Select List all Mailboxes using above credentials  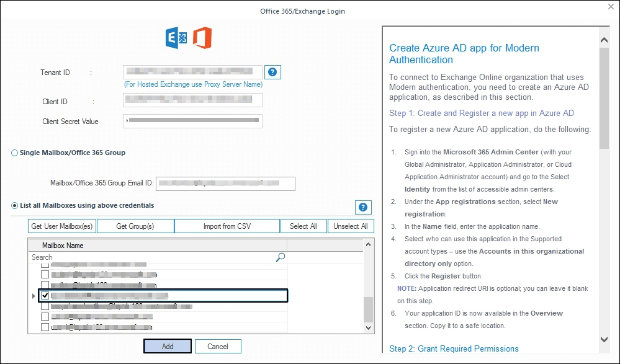[15, 205]
